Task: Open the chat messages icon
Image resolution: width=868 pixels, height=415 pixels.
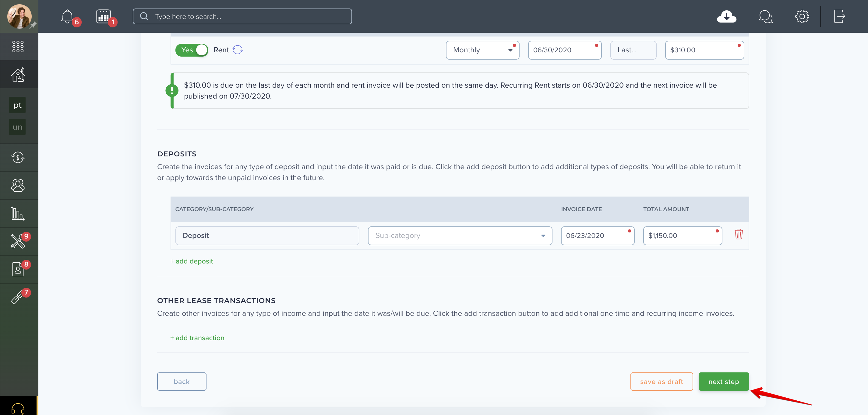Action: click(x=766, y=16)
